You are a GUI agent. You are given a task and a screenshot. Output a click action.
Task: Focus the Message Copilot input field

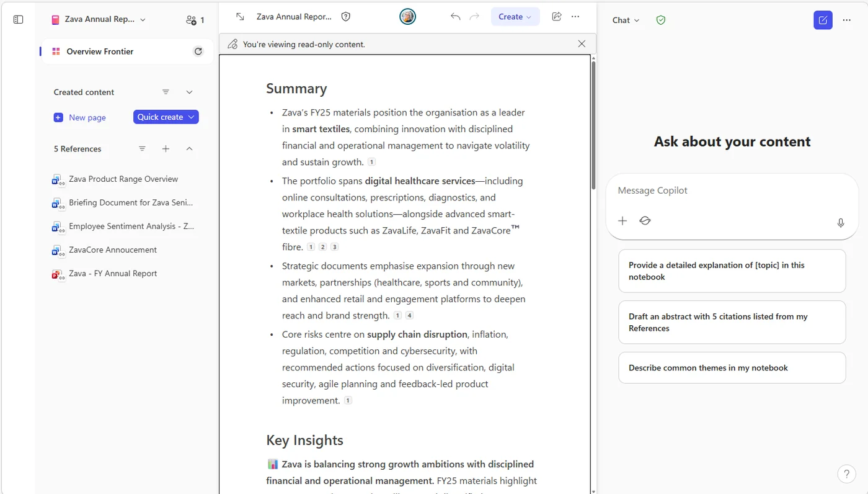click(x=732, y=191)
